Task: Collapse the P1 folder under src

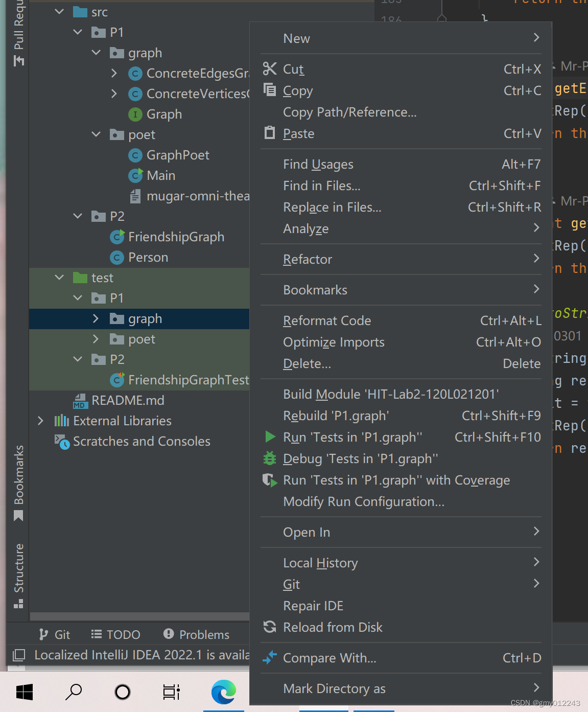Action: click(78, 32)
